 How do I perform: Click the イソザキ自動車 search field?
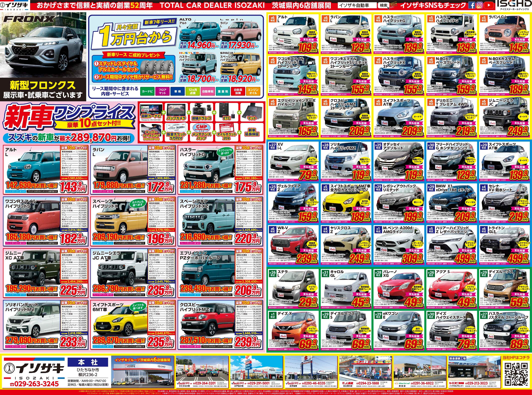click(357, 5)
